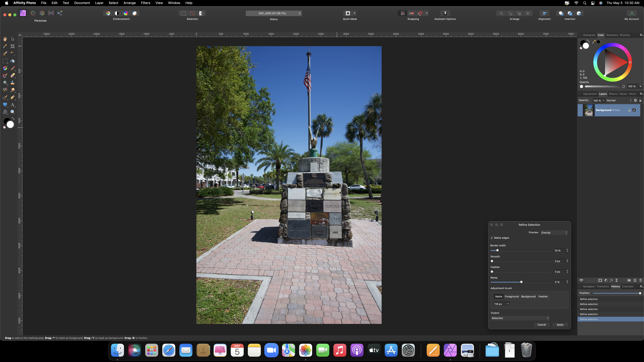This screenshot has height=362, width=644.
Task: Apply Auto White Balance enhancement
Action: [134, 13]
